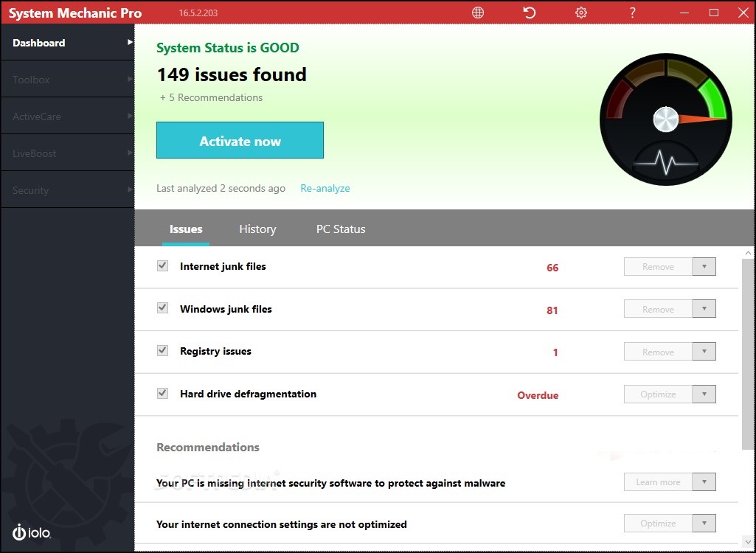
Task: Open dropdown arrow for defragmentation Optimize
Action: [704, 394]
